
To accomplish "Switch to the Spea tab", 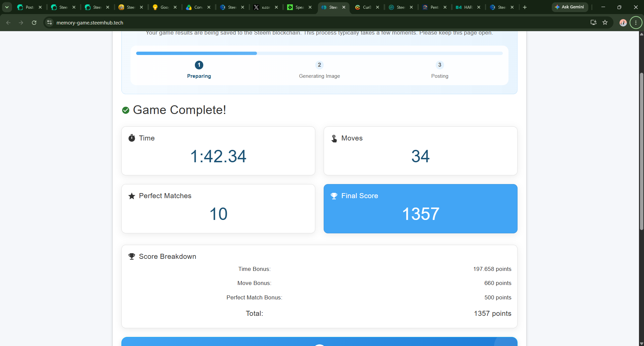I will (x=299, y=7).
